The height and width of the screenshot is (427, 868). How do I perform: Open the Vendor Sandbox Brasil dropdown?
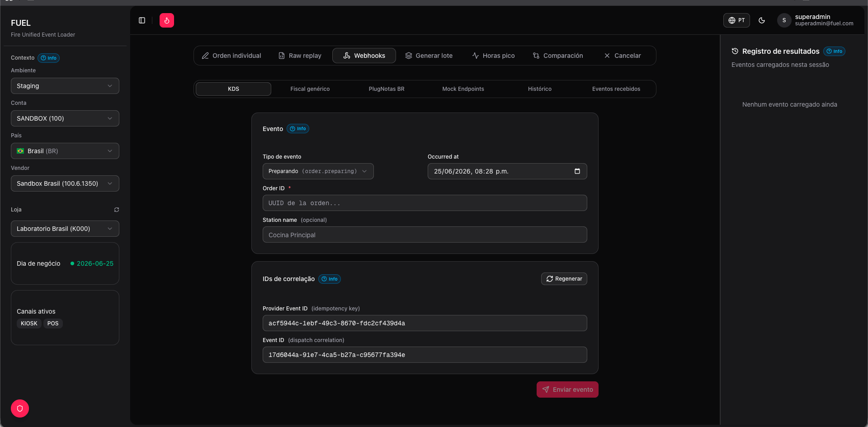pyautogui.click(x=65, y=183)
